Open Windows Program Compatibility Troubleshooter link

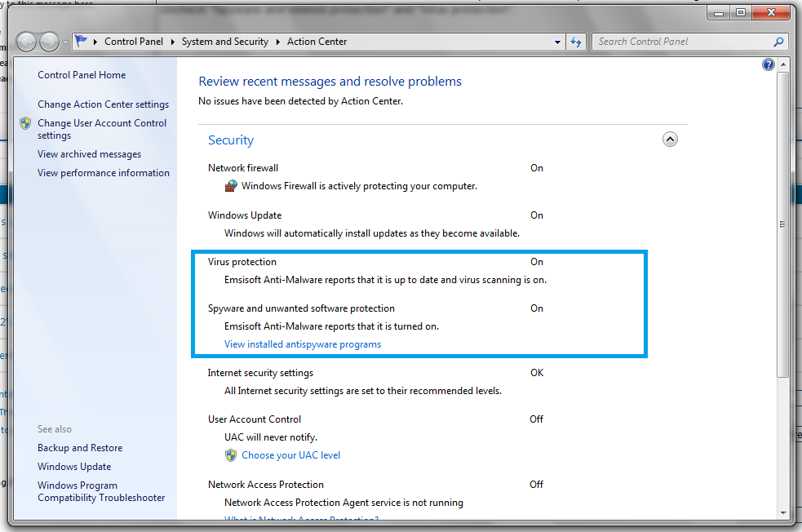click(x=101, y=491)
